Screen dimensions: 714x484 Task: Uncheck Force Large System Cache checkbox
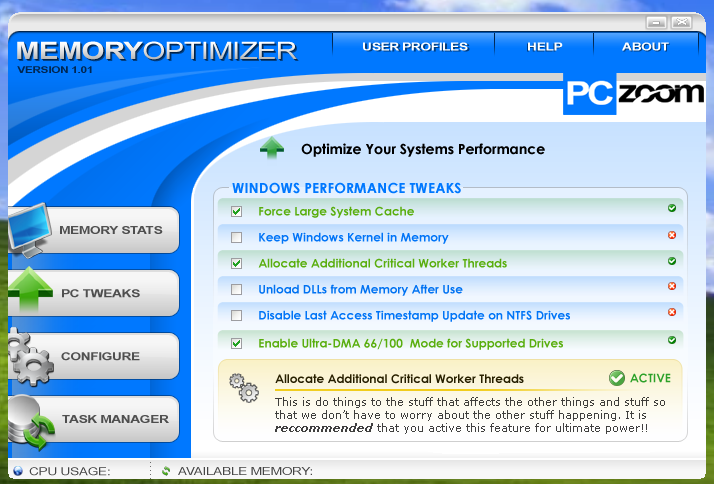coord(236,211)
